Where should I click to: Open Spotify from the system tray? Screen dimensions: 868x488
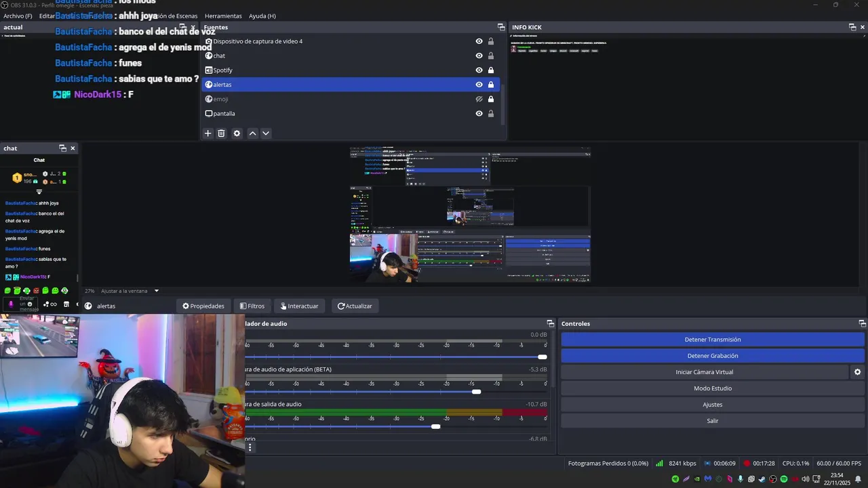click(784, 479)
